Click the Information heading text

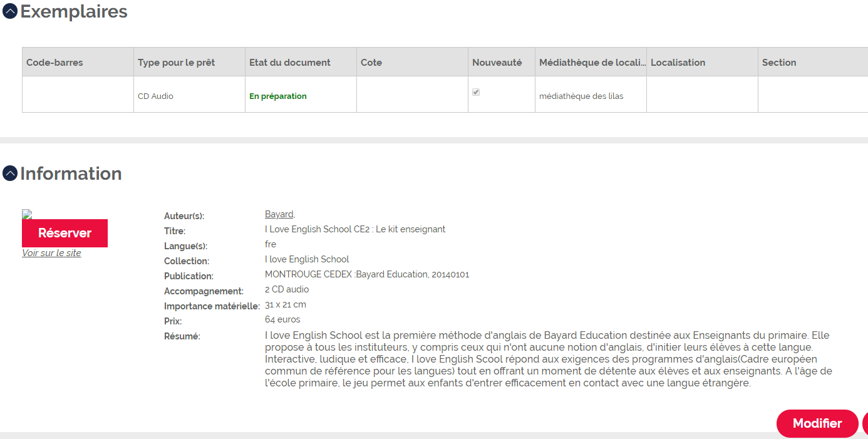click(x=71, y=173)
